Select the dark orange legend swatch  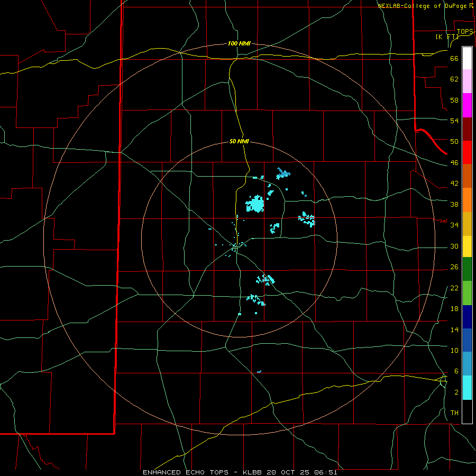point(467,176)
